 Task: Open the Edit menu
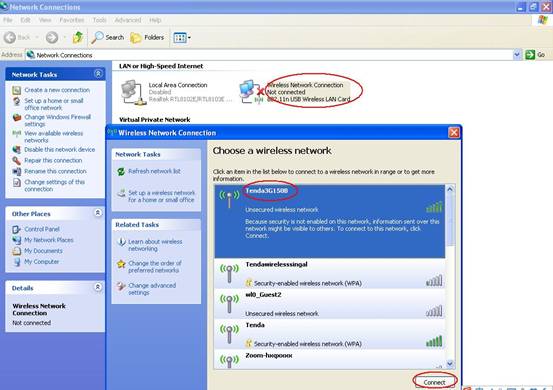[25, 20]
